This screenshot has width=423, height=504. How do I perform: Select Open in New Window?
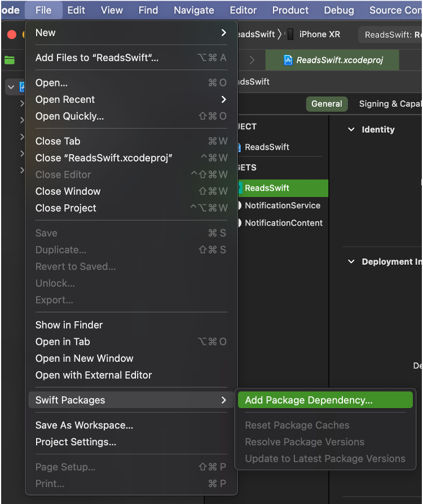click(131, 359)
